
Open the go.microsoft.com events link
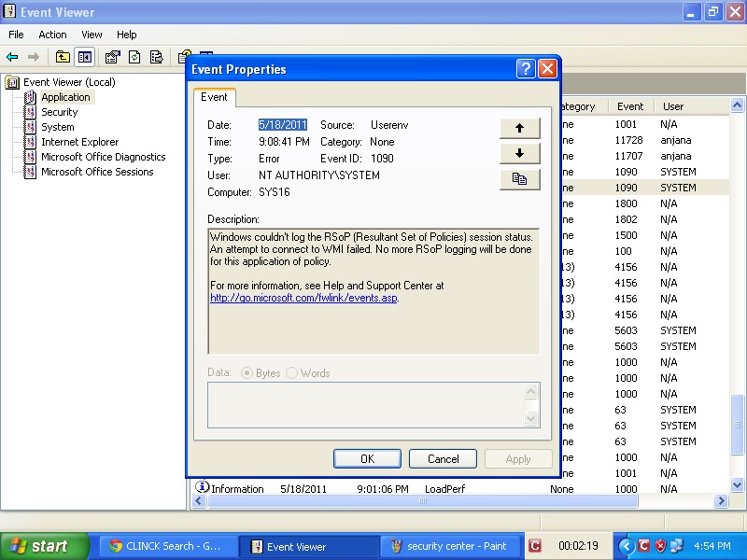pyautogui.click(x=303, y=298)
